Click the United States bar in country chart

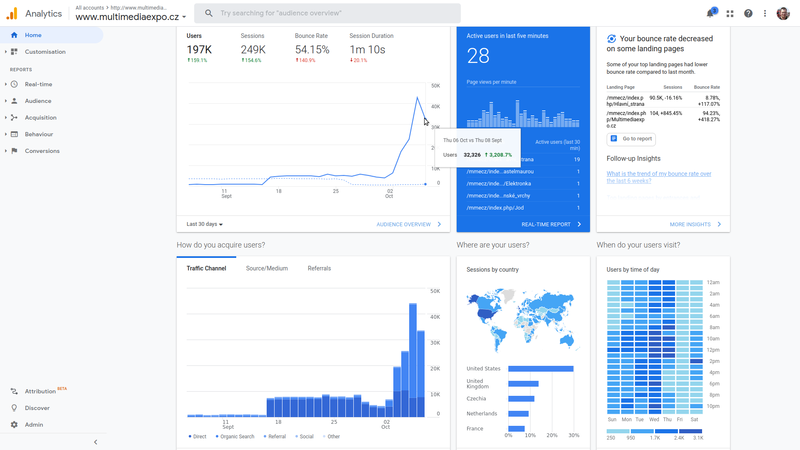(x=541, y=369)
